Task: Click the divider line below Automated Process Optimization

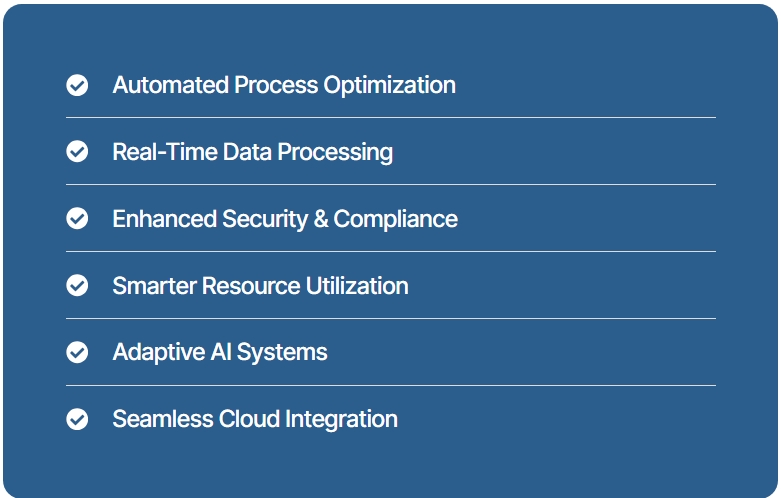Action: (391, 118)
